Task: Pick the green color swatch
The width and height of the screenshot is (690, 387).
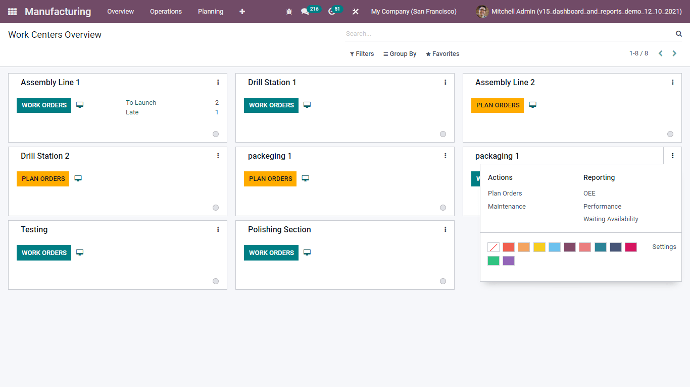Action: pyautogui.click(x=493, y=261)
